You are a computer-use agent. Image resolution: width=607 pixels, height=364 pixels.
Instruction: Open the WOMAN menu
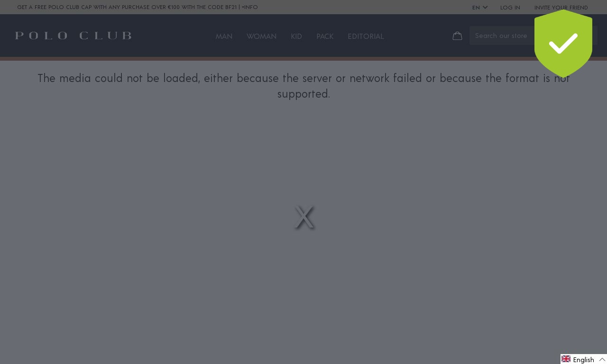click(261, 36)
